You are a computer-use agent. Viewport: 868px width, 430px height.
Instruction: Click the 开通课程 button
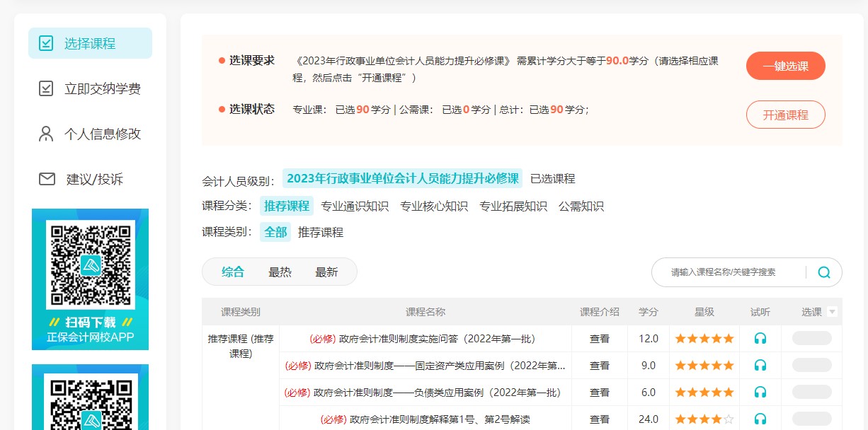point(785,115)
